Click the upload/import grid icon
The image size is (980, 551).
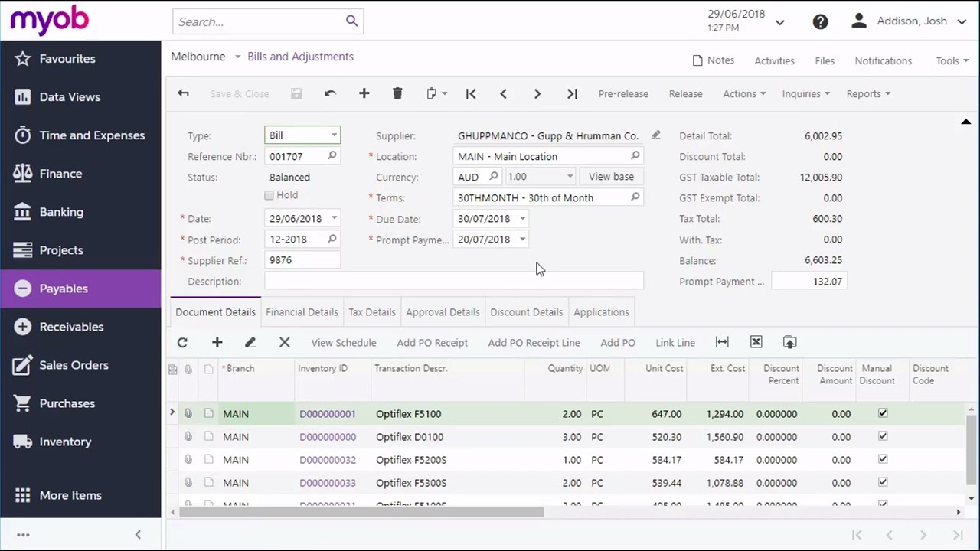pyautogui.click(x=789, y=342)
